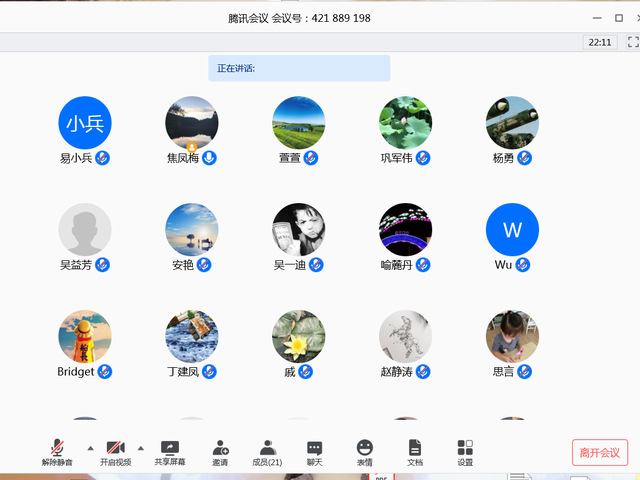
Task: Open the 文档 documents panel
Action: tap(415, 452)
